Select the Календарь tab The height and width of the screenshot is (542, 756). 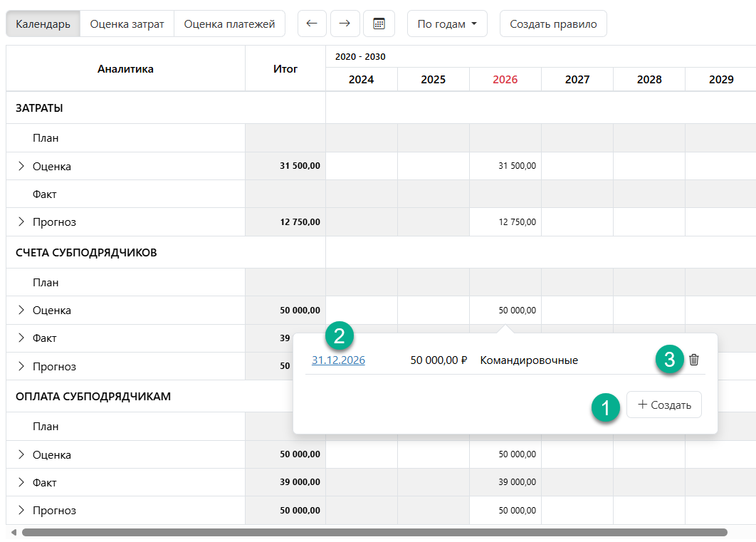[x=43, y=24]
